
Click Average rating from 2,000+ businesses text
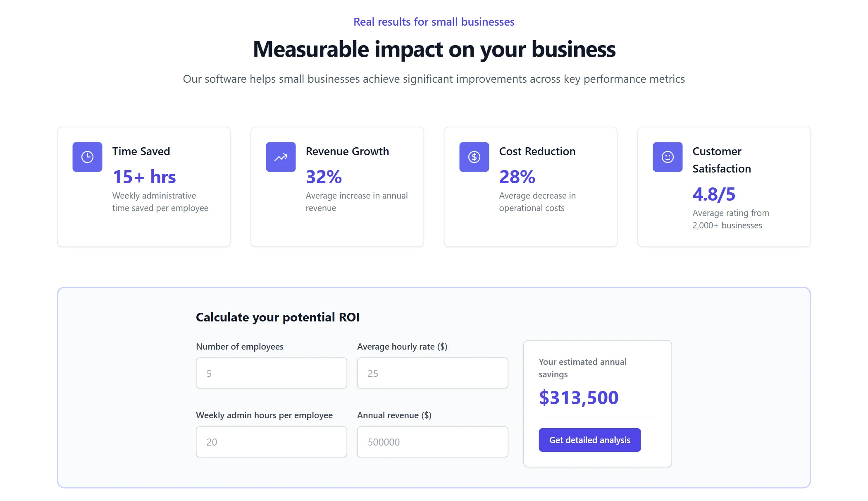(731, 219)
